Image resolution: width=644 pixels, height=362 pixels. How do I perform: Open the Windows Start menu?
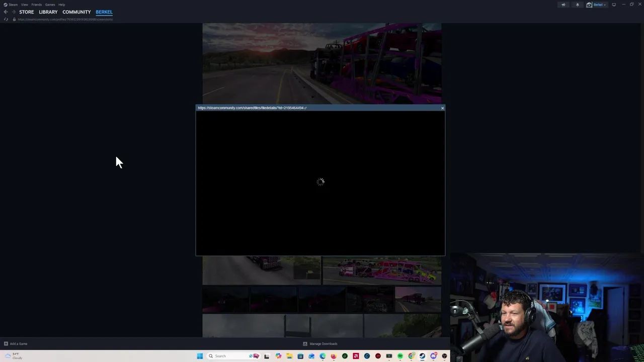200,356
